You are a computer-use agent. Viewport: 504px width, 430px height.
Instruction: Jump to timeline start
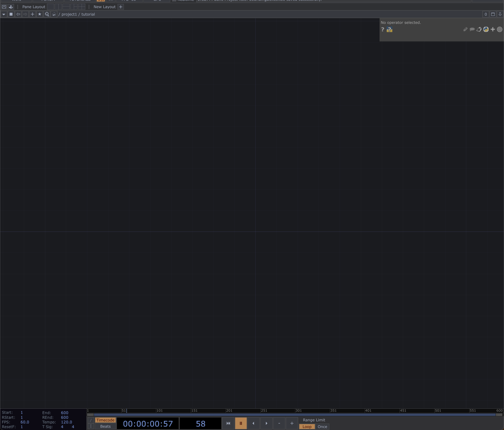[x=228, y=423]
